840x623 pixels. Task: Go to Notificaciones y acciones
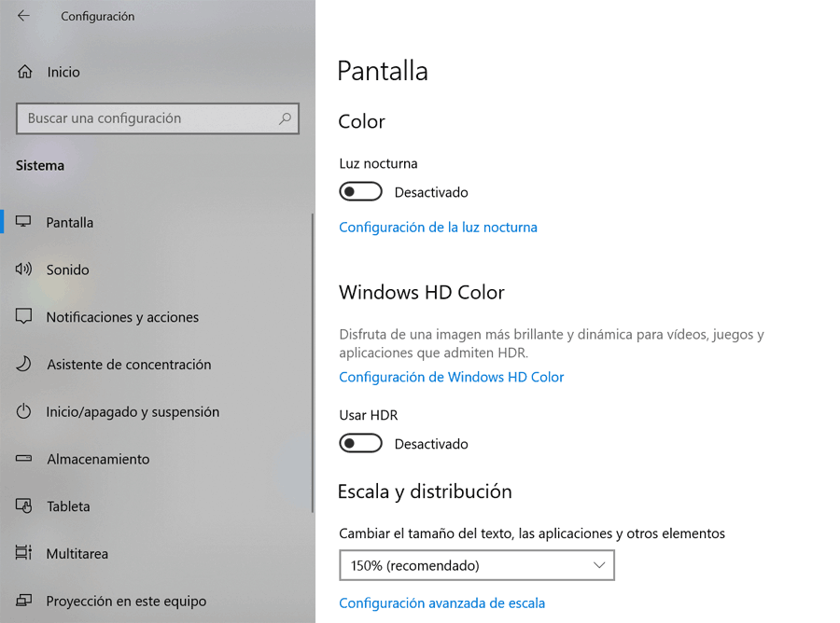[x=122, y=317]
